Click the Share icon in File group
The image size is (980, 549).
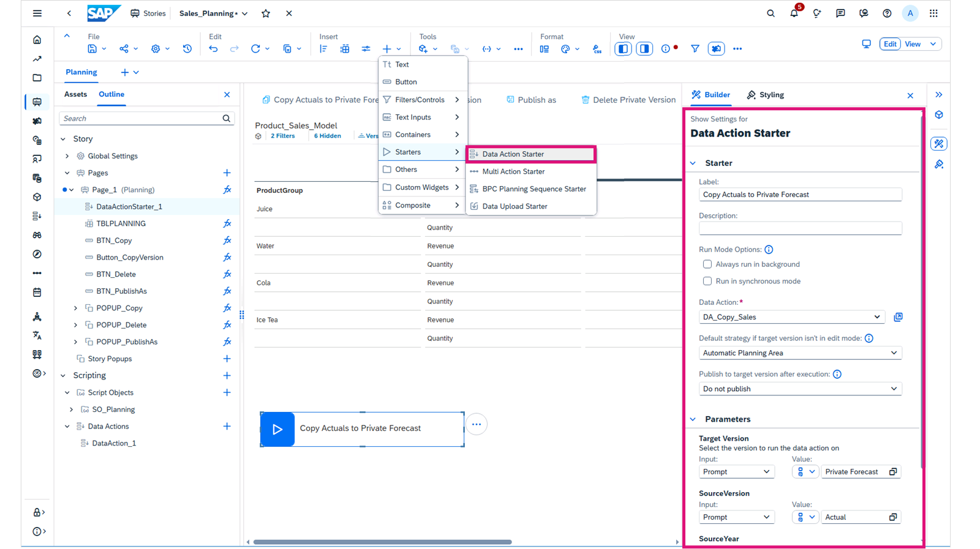click(x=124, y=48)
